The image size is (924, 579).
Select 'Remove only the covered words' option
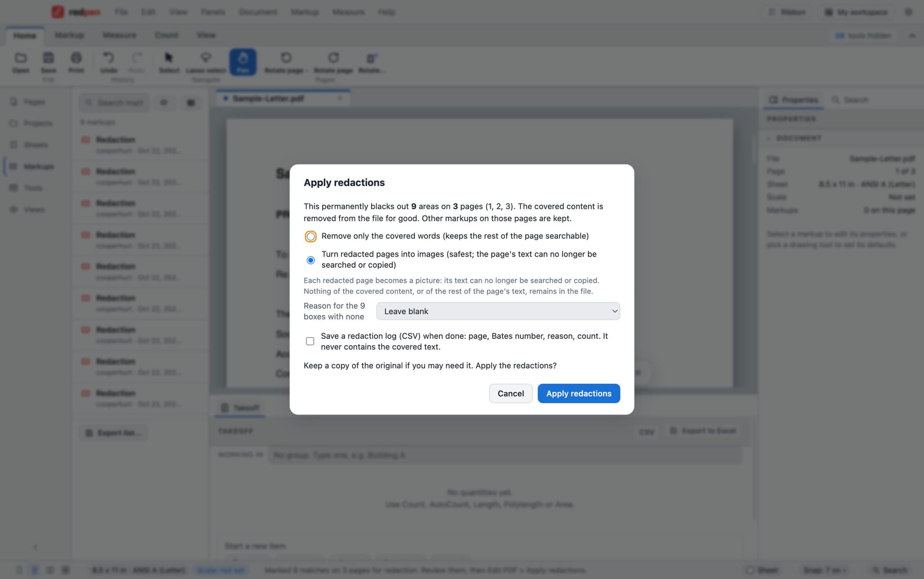pos(310,237)
